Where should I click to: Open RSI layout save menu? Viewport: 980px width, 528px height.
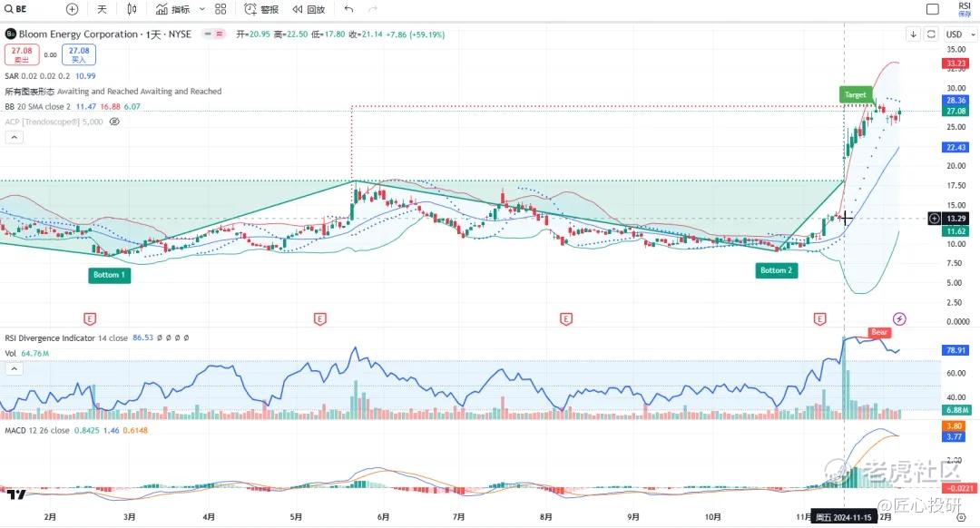tap(965, 9)
